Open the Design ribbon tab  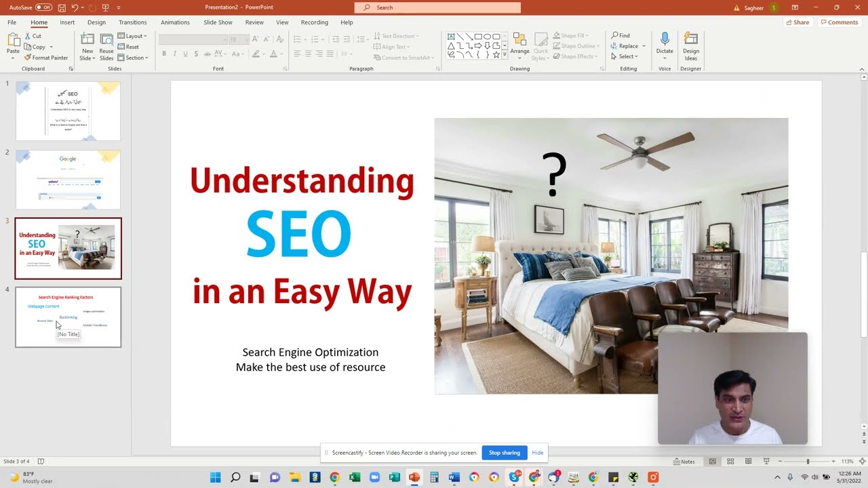96,22
